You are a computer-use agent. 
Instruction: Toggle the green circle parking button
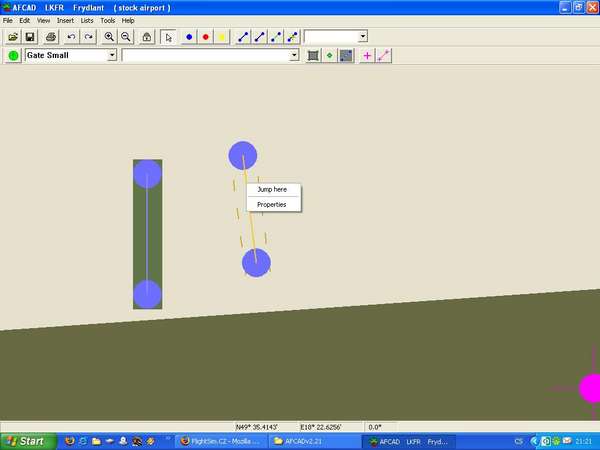pos(13,56)
